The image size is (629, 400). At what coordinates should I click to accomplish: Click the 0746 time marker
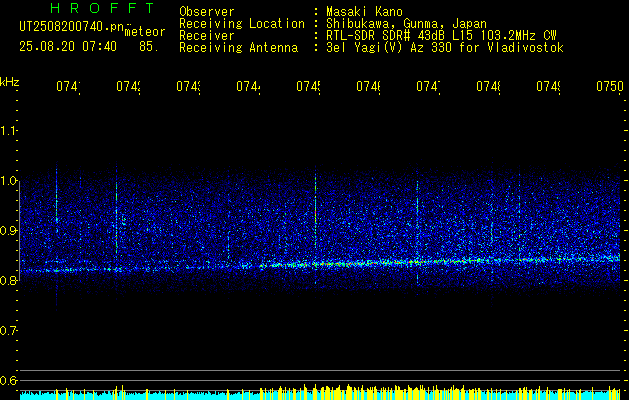368,86
